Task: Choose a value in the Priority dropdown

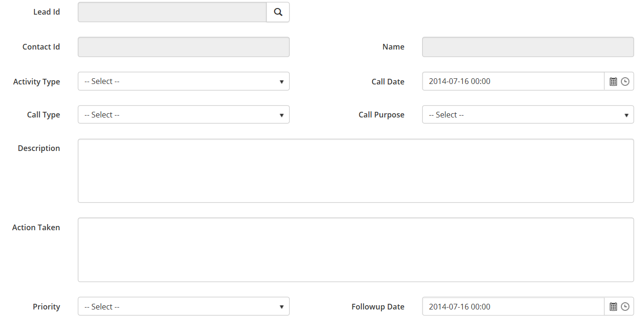Action: tap(183, 307)
